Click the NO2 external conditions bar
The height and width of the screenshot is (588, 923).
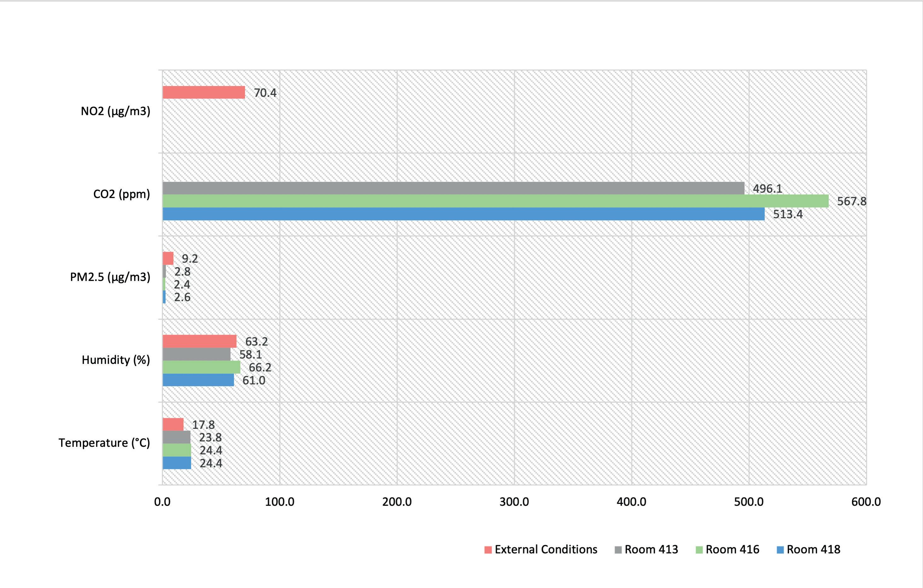(x=204, y=92)
